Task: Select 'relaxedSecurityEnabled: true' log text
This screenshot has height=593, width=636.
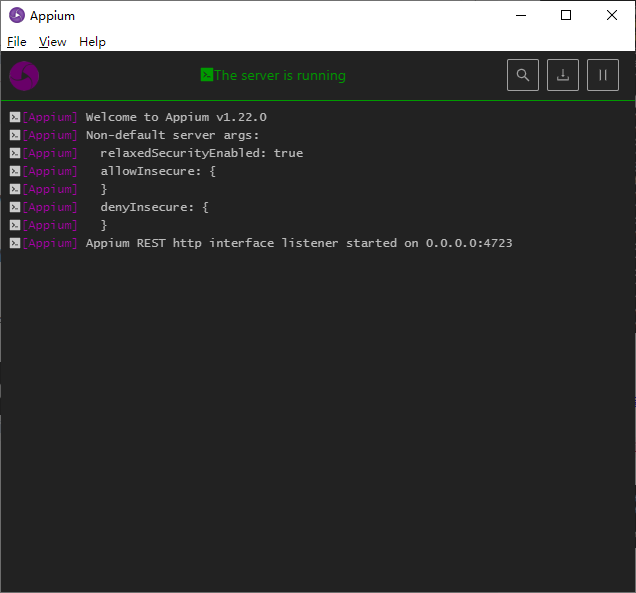Action: tap(202, 153)
